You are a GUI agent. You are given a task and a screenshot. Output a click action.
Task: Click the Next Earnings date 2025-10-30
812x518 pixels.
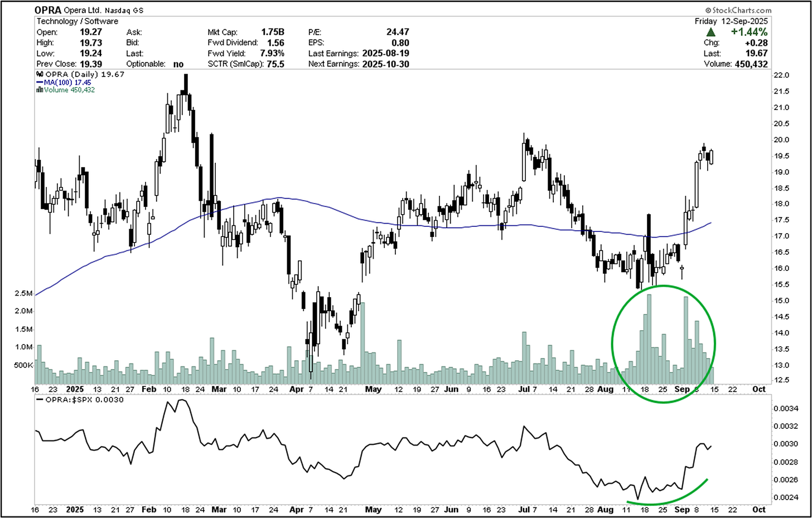pyautogui.click(x=385, y=64)
